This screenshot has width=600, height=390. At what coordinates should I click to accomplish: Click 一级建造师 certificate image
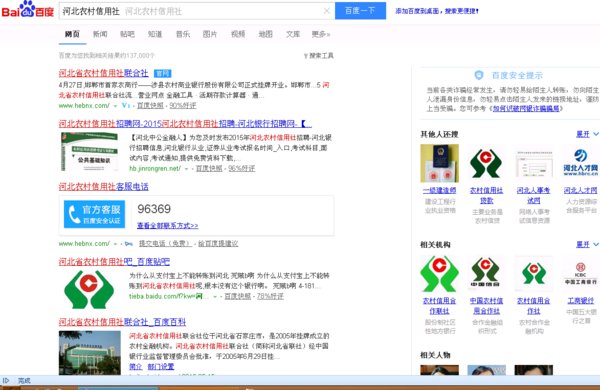click(439, 163)
